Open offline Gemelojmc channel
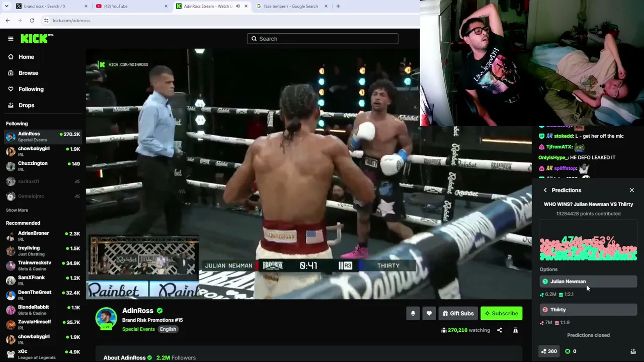Image resolution: width=644 pixels, height=362 pixels. click(x=43, y=196)
